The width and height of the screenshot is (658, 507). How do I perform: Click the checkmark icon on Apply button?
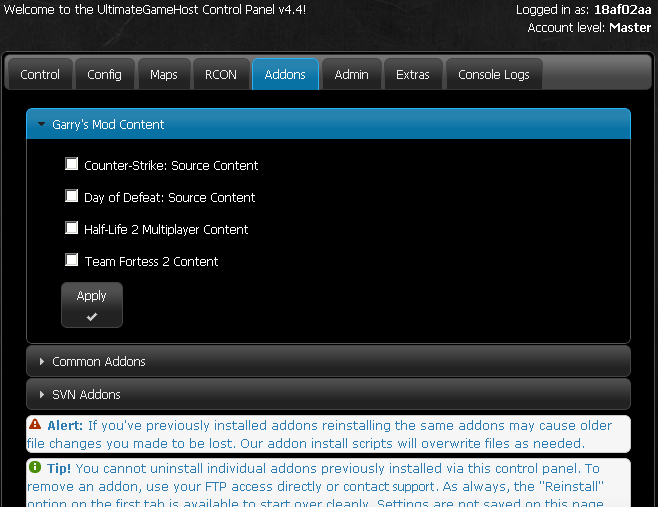coord(92,316)
